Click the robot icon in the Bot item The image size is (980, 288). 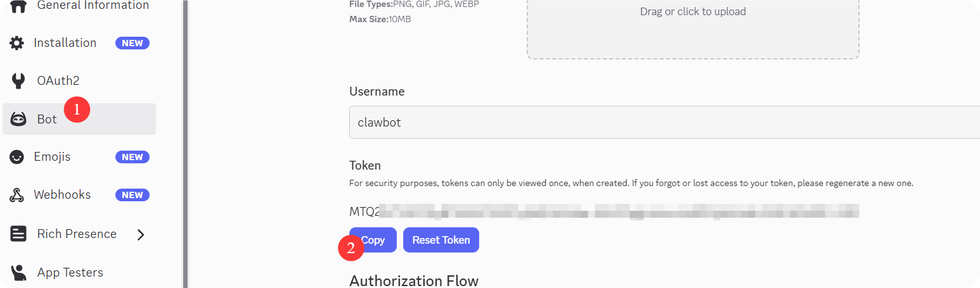pyautogui.click(x=18, y=119)
